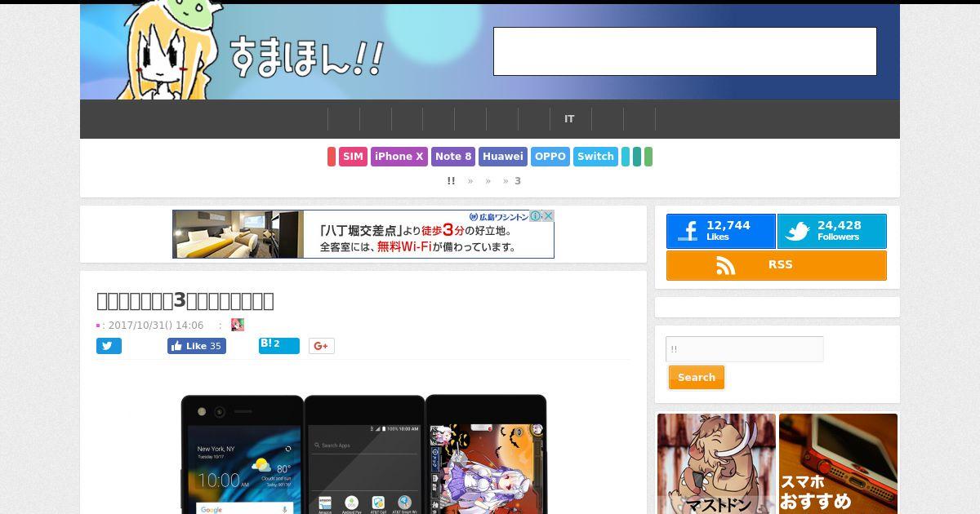Click the ad info icon
The height and width of the screenshot is (514, 980).
click(536, 216)
